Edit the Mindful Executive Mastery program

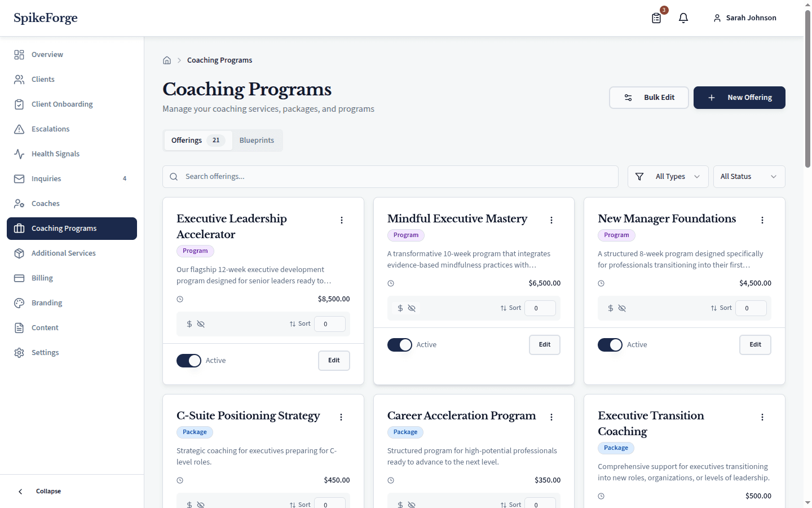click(544, 344)
